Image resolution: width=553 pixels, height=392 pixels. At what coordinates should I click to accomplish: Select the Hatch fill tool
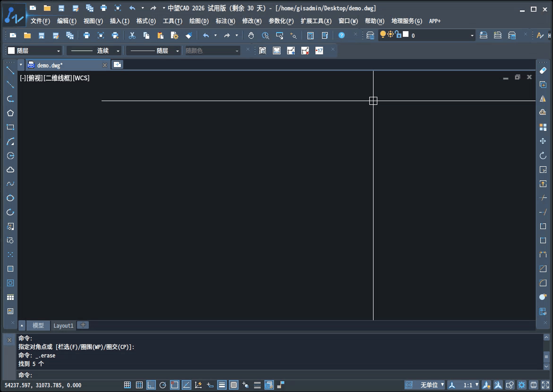click(10, 269)
